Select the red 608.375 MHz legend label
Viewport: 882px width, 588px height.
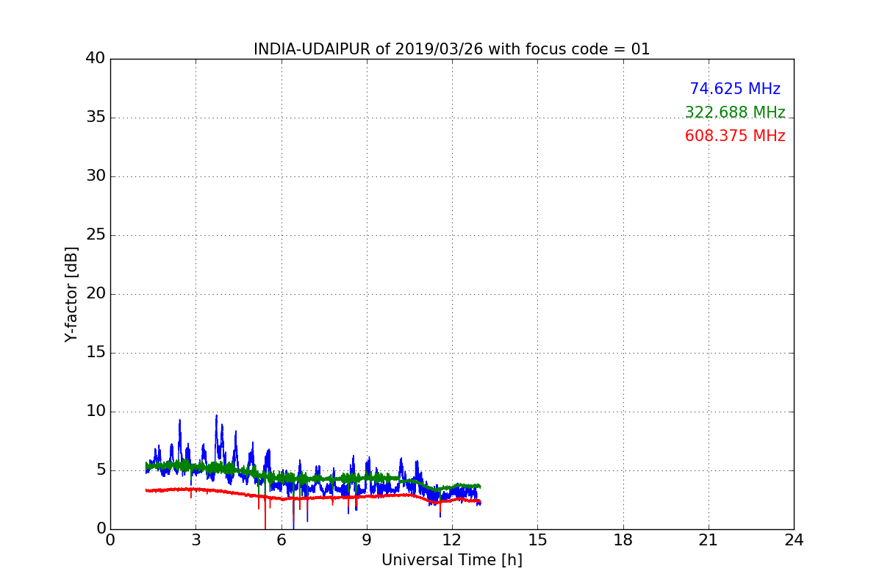tap(735, 136)
